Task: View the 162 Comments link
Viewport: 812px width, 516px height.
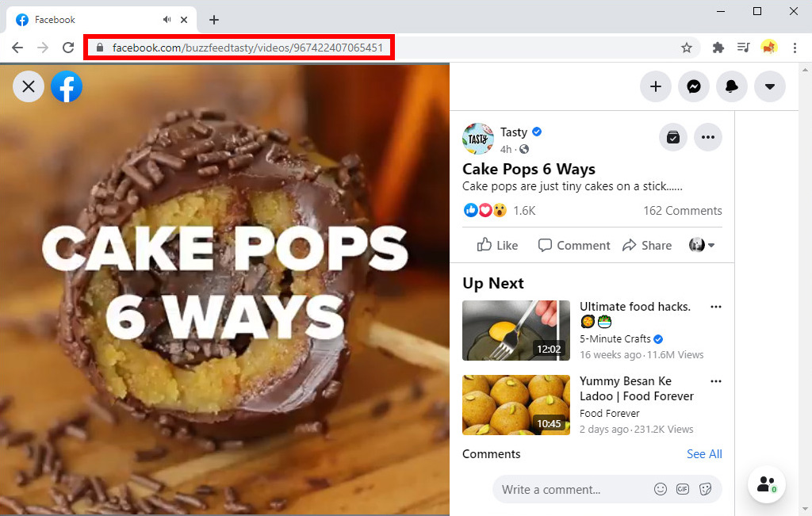Action: coord(683,210)
